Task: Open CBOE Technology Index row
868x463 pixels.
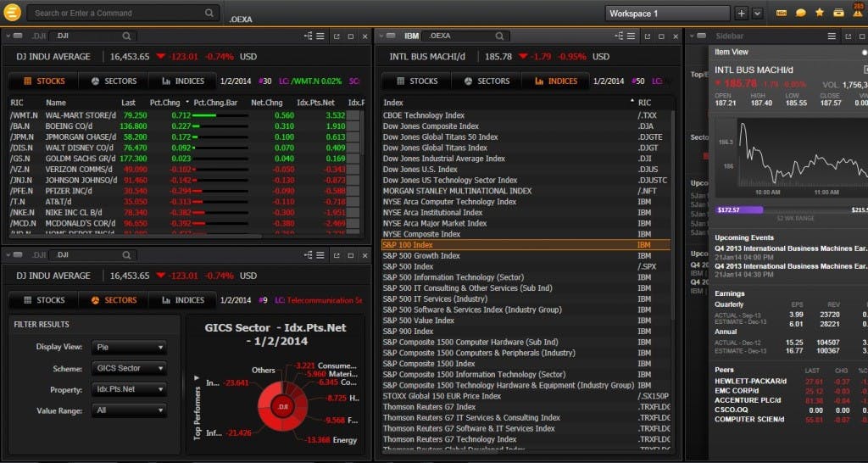Action: (526, 115)
